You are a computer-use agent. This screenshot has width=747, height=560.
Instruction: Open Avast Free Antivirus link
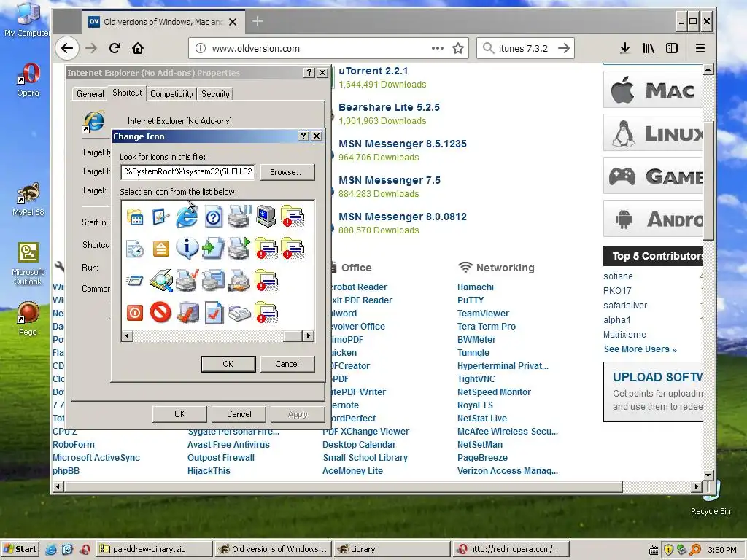[x=228, y=445]
